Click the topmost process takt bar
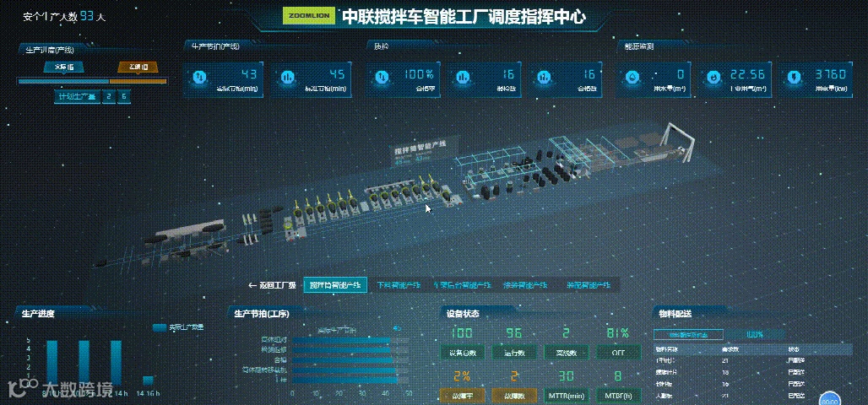The width and height of the screenshot is (868, 405). 342,340
